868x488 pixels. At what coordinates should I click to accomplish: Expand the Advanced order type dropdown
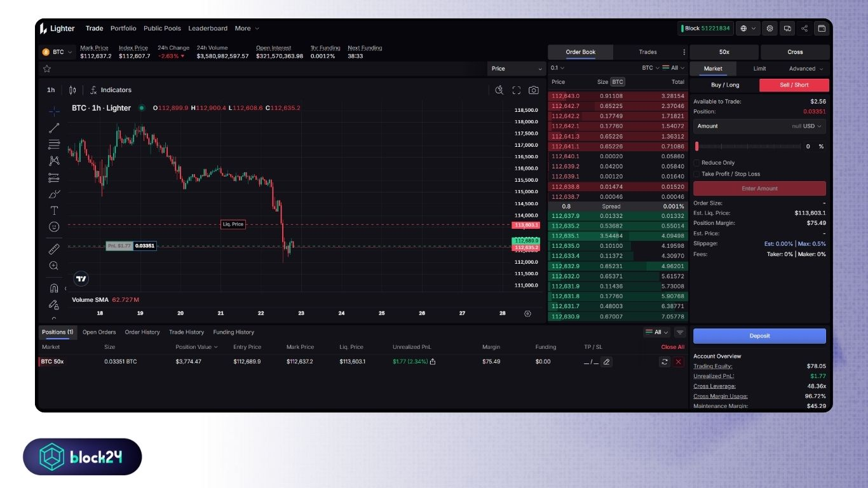pyautogui.click(x=806, y=69)
